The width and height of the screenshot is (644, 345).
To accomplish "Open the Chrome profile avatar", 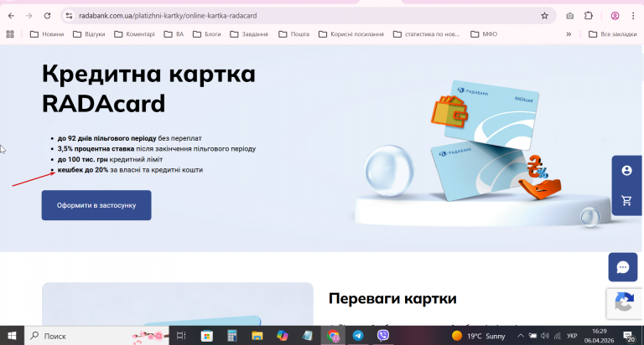I will coord(615,16).
